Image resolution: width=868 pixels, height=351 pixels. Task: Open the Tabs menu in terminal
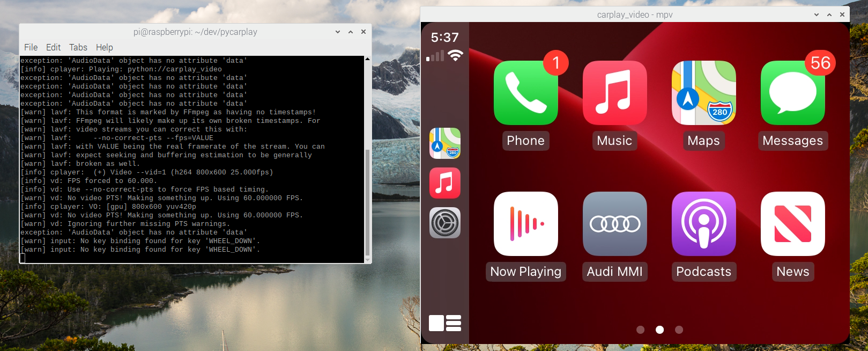click(78, 47)
